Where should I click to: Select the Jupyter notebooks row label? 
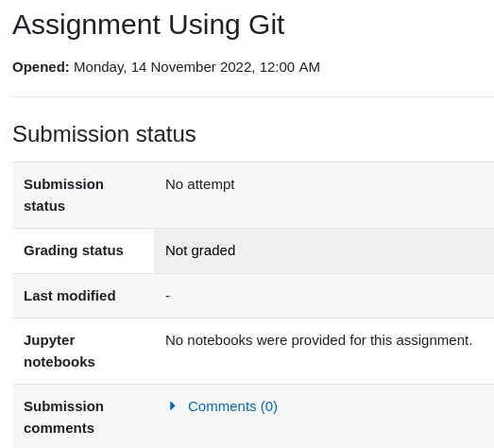(x=60, y=352)
